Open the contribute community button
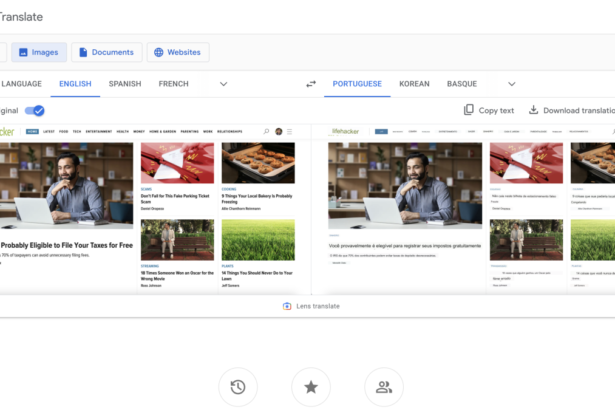This screenshot has height=410, width=615. tap(384, 387)
